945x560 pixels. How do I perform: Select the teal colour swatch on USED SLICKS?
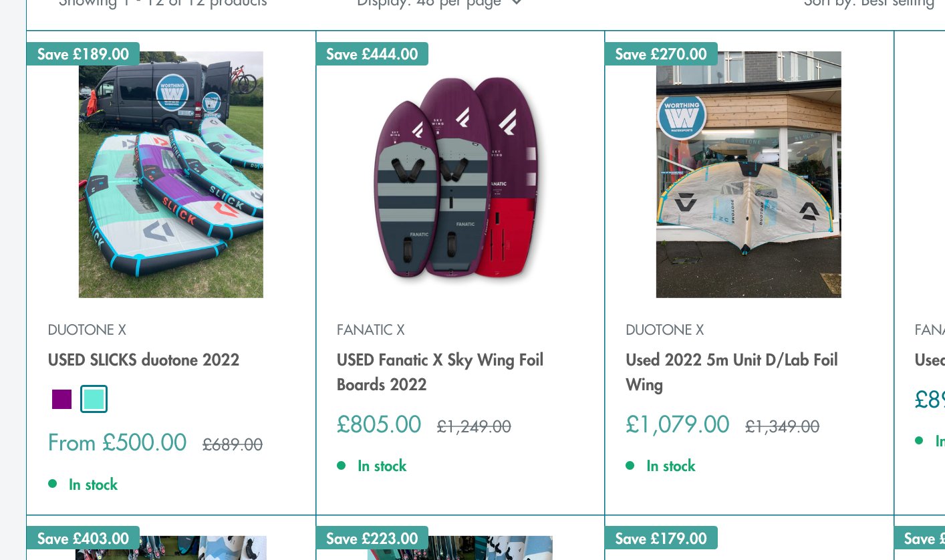tap(94, 399)
